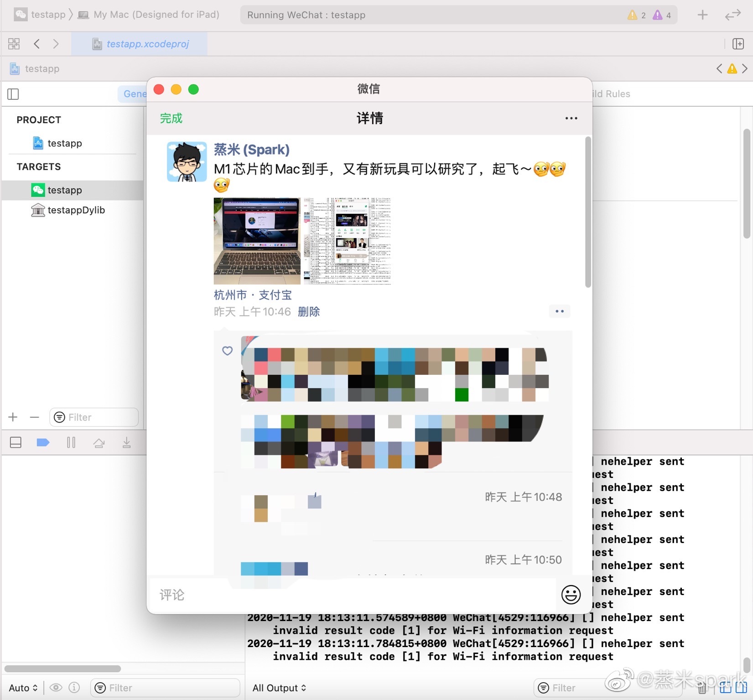753x700 pixels.
Task: Toggle the debug area hide button
Action: (16, 443)
